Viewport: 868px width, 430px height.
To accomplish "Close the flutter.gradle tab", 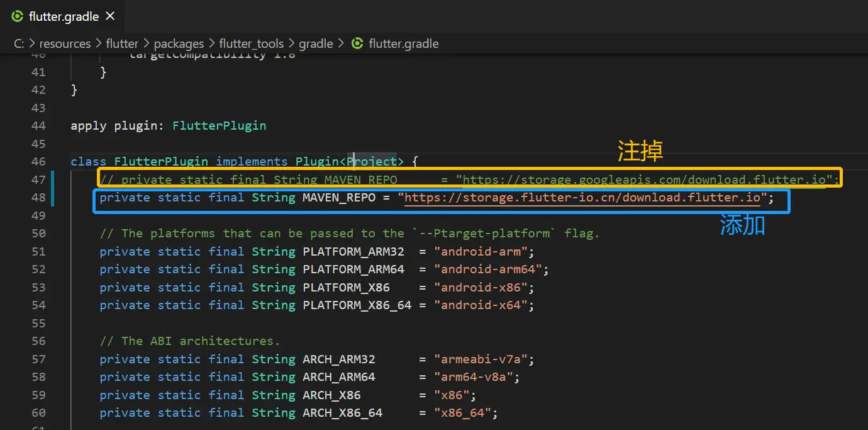I will (111, 17).
